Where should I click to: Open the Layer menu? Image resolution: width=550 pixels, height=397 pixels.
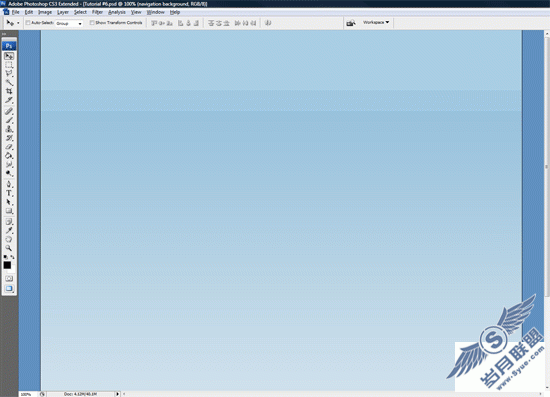point(63,12)
